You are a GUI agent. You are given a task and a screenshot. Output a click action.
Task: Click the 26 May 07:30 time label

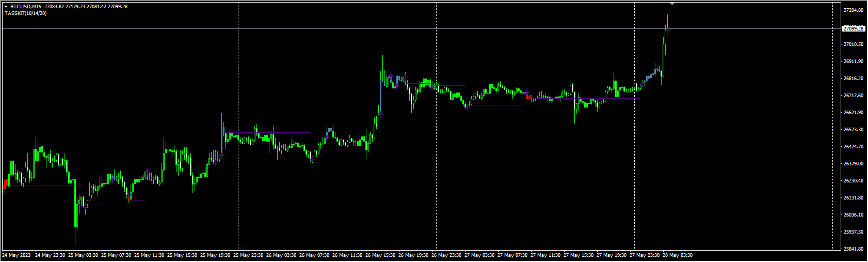click(x=314, y=255)
